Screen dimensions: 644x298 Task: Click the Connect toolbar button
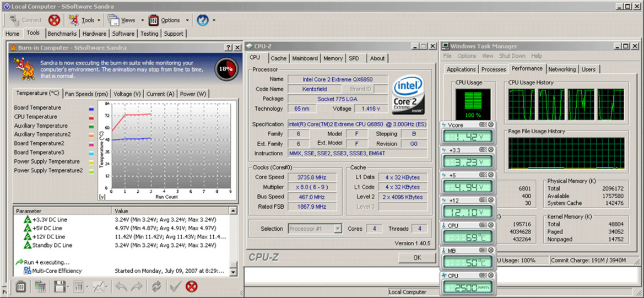[25, 20]
